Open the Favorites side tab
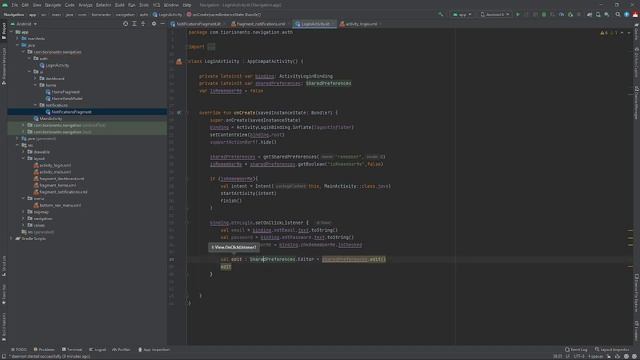 pyautogui.click(x=4, y=294)
